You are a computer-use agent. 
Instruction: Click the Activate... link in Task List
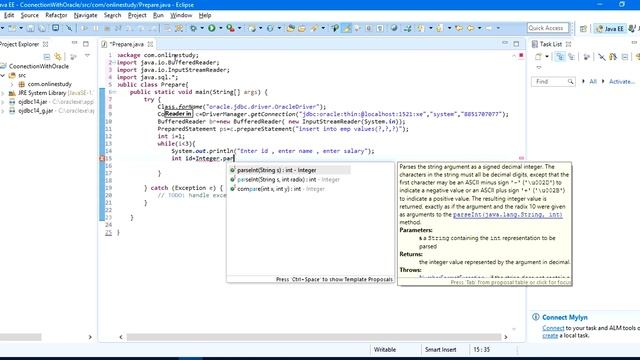pos(622,82)
